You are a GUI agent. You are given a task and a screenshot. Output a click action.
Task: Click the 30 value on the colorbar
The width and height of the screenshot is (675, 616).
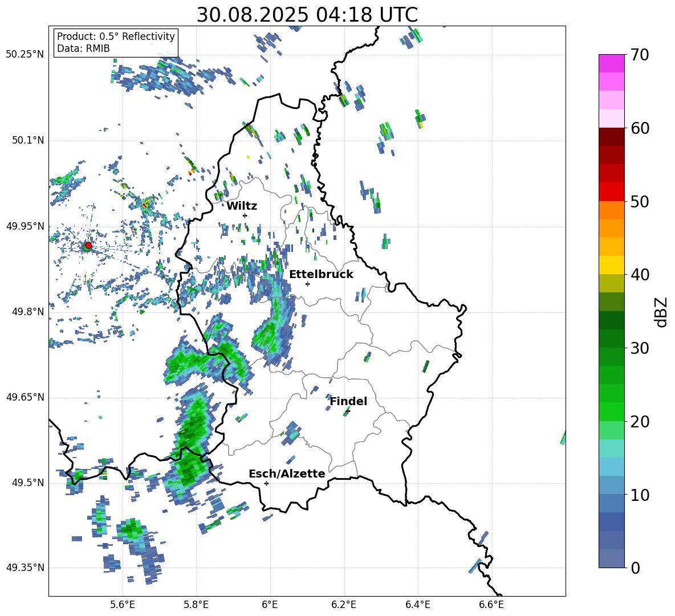640,348
